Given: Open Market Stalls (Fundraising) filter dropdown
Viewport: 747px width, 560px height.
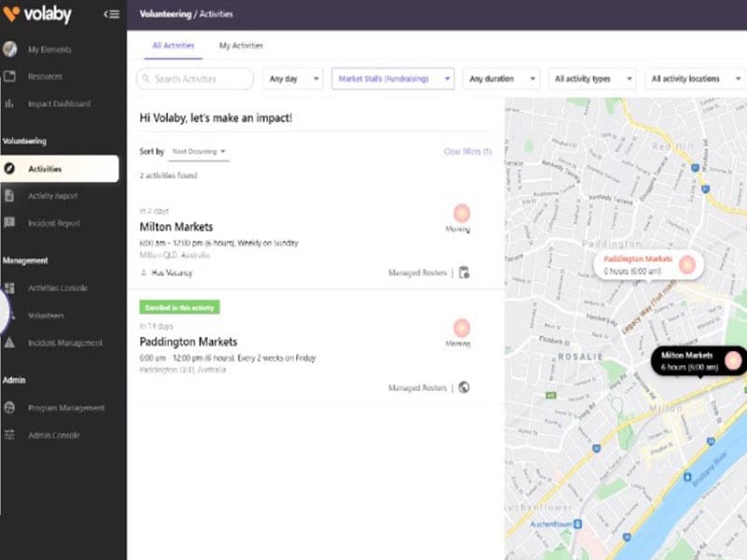Looking at the screenshot, I should click(393, 78).
